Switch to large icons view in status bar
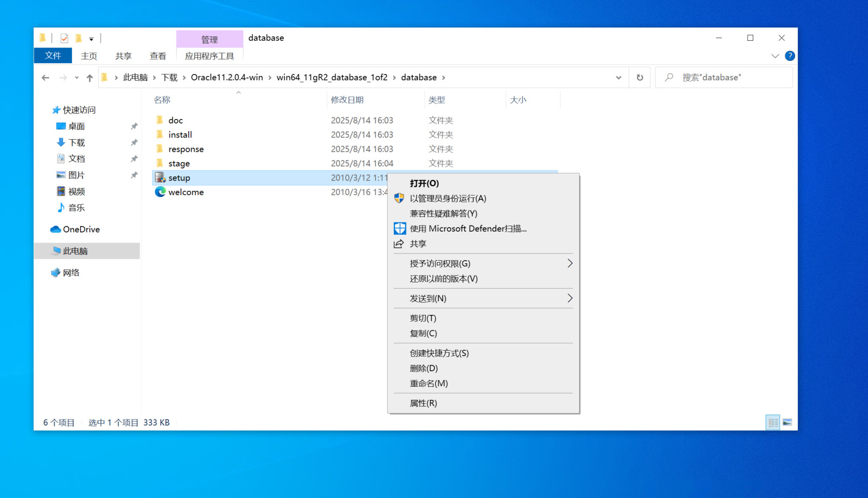This screenshot has width=868, height=498. pyautogui.click(x=787, y=422)
